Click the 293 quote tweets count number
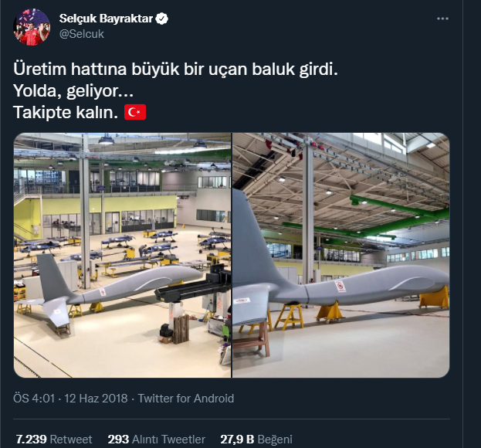This screenshot has width=481, height=448. pos(118,439)
